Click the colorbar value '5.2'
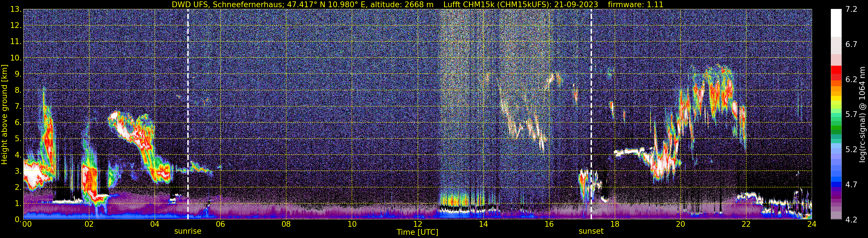 click(x=851, y=149)
